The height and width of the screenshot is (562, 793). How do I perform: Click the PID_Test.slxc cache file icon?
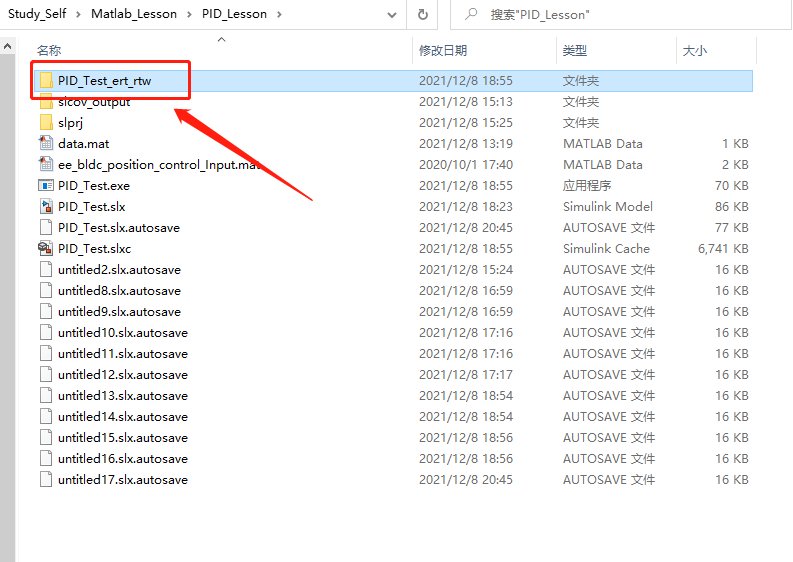pos(46,248)
